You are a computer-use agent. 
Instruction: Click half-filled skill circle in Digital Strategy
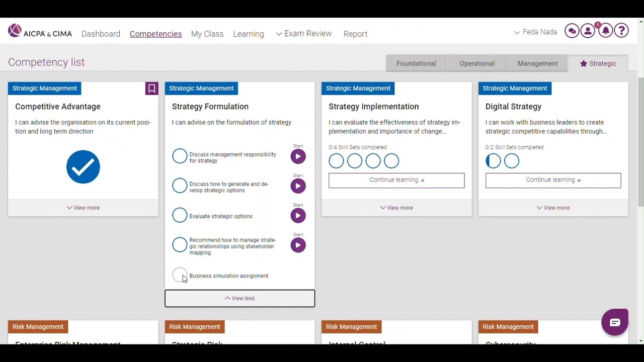(493, 161)
